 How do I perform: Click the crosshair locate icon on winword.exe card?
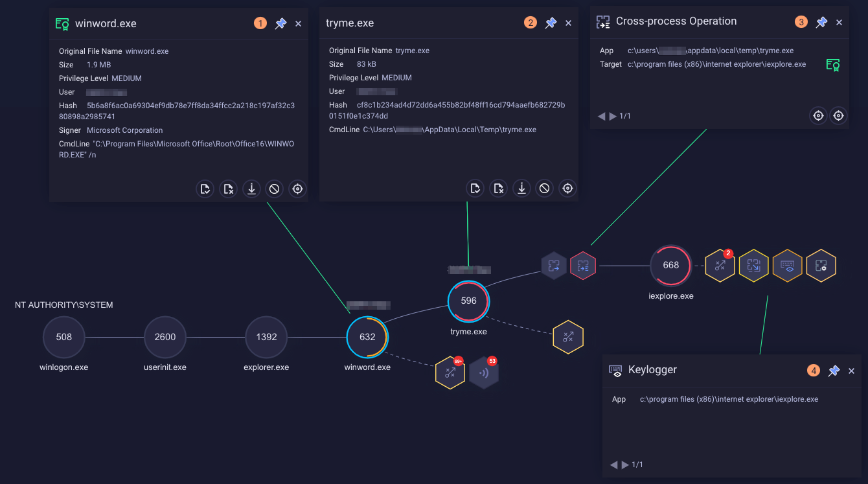[x=297, y=189]
